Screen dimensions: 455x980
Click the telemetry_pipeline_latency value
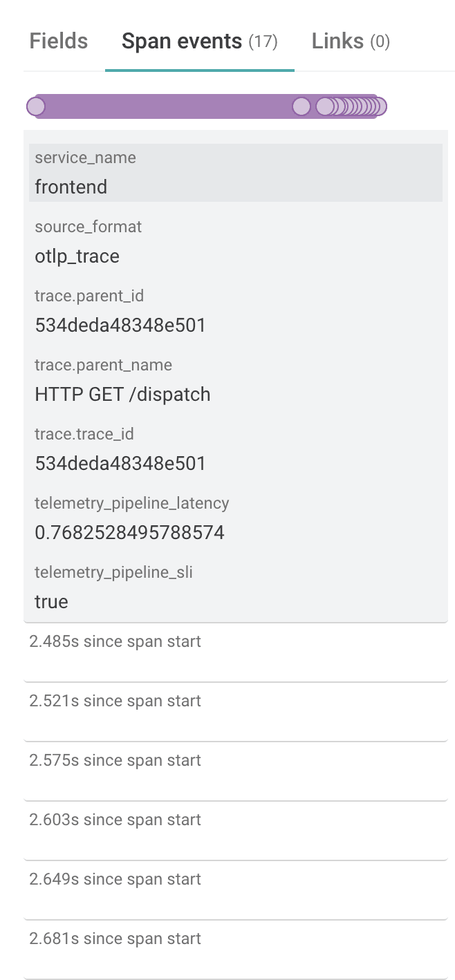point(129,533)
